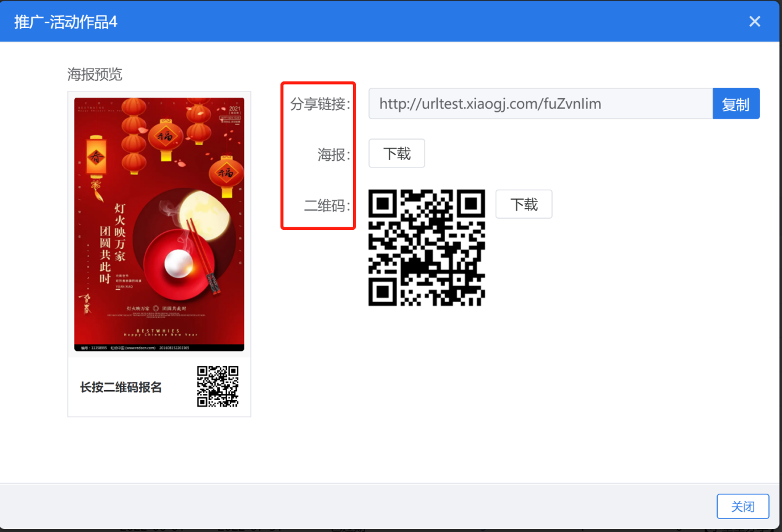
Task: Click the 分享链接 label
Action: pos(320,104)
